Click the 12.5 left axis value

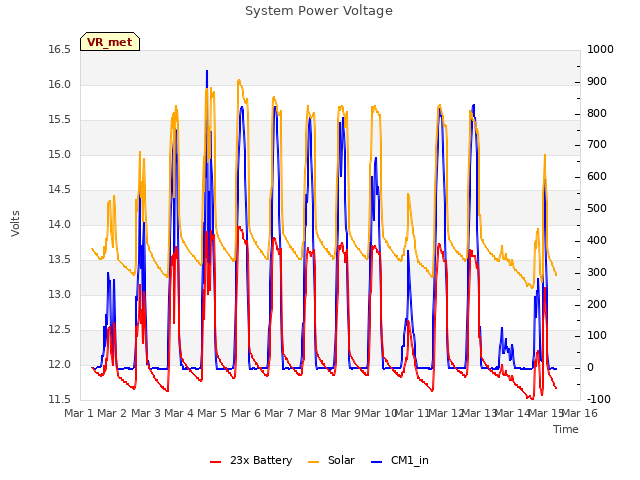pos(60,329)
